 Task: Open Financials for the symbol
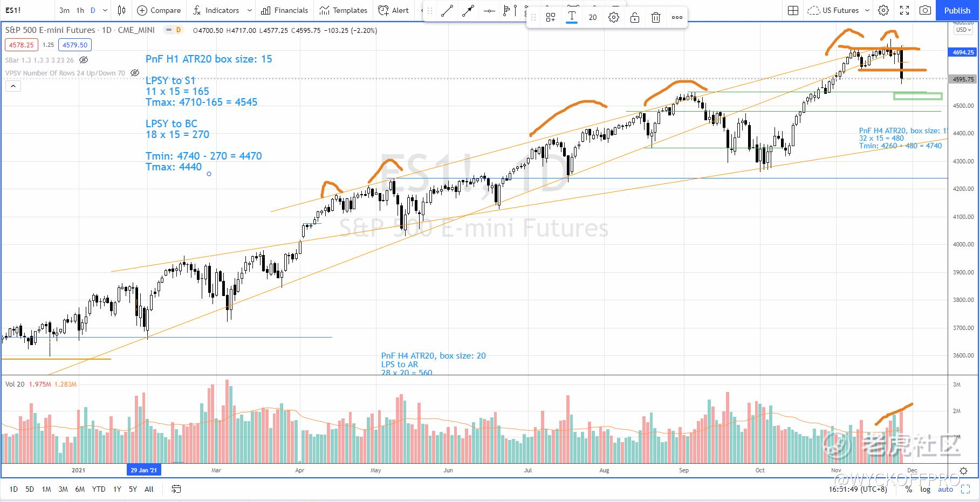285,10
